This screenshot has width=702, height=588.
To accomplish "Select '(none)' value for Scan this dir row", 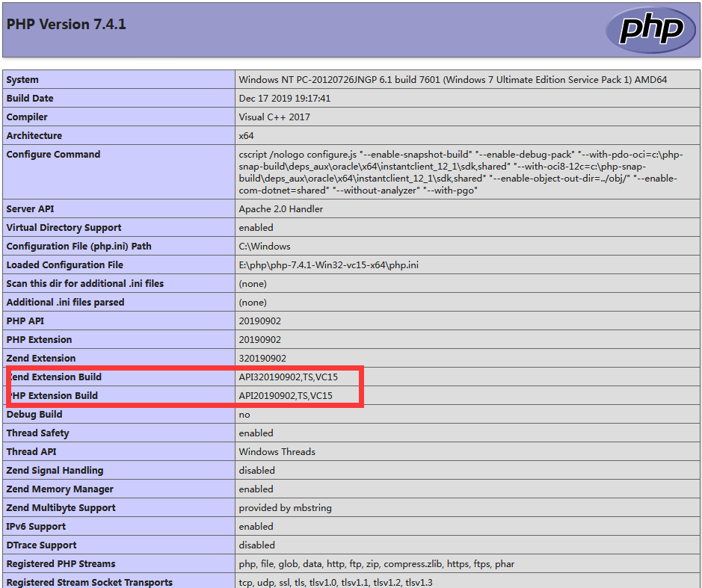I will [253, 284].
